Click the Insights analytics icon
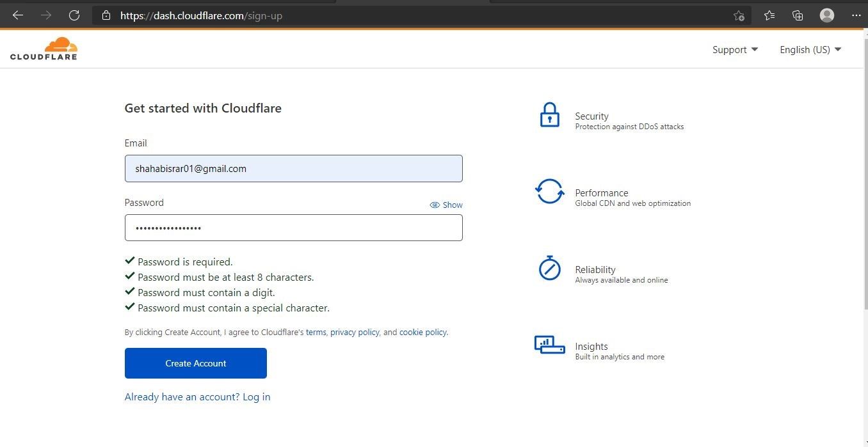The width and height of the screenshot is (868, 447). (549, 345)
